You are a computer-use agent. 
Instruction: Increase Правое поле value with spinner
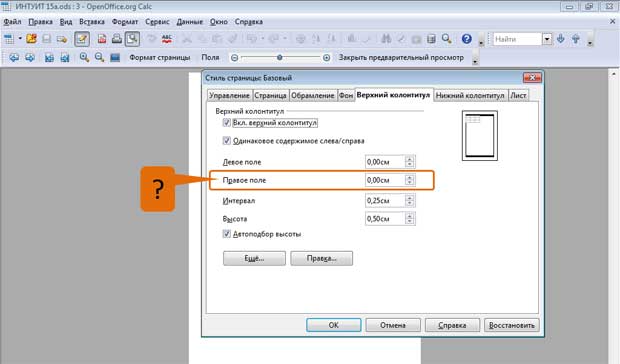pyautogui.click(x=410, y=177)
